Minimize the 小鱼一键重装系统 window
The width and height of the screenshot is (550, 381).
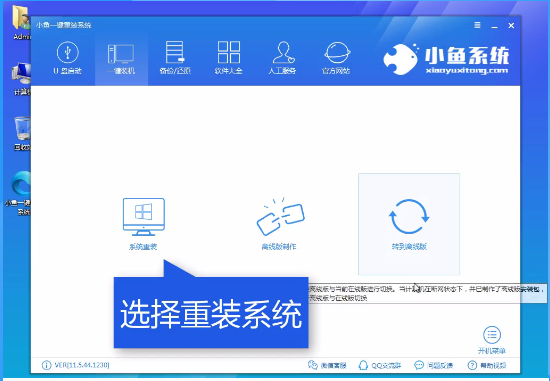[x=495, y=26]
